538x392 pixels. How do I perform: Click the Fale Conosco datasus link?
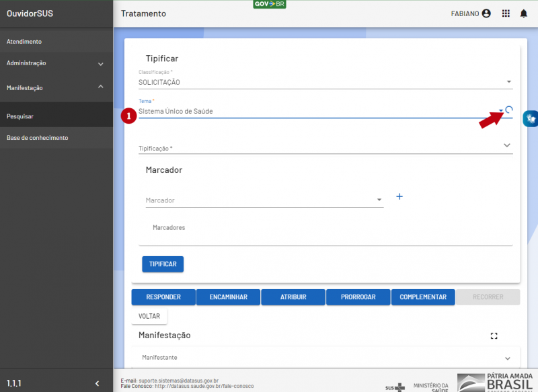coord(204,387)
